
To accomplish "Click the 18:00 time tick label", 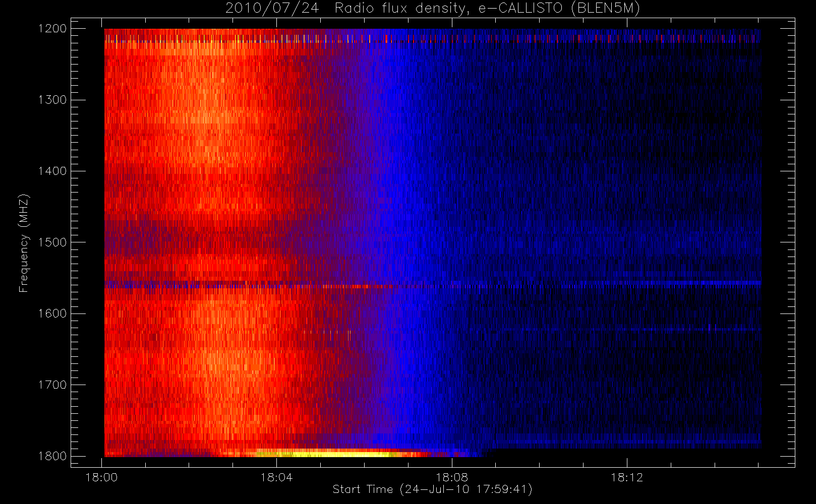I will [102, 477].
